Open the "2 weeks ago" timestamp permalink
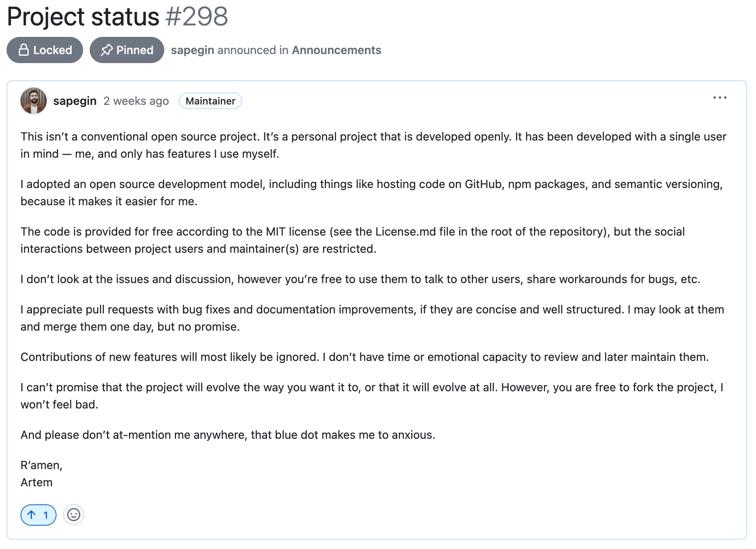 [136, 101]
